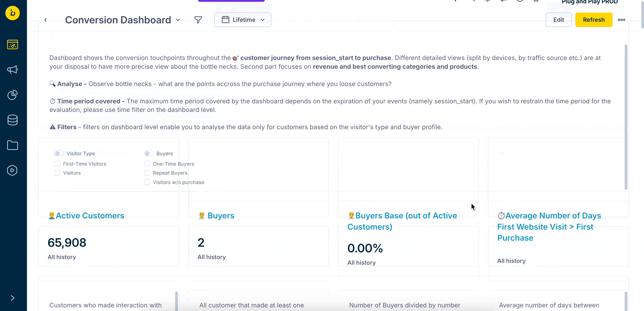
Task: Open the filter icon next to the dashboard title
Action: pyautogui.click(x=198, y=20)
